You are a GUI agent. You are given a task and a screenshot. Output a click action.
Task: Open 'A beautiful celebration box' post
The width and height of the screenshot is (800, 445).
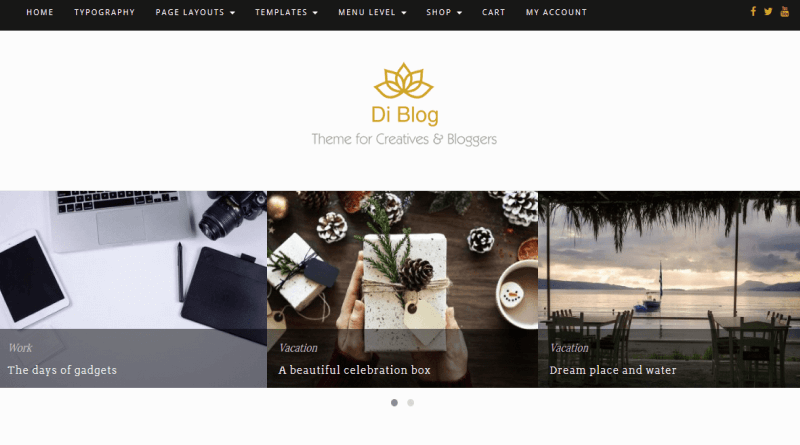pyautogui.click(x=354, y=370)
